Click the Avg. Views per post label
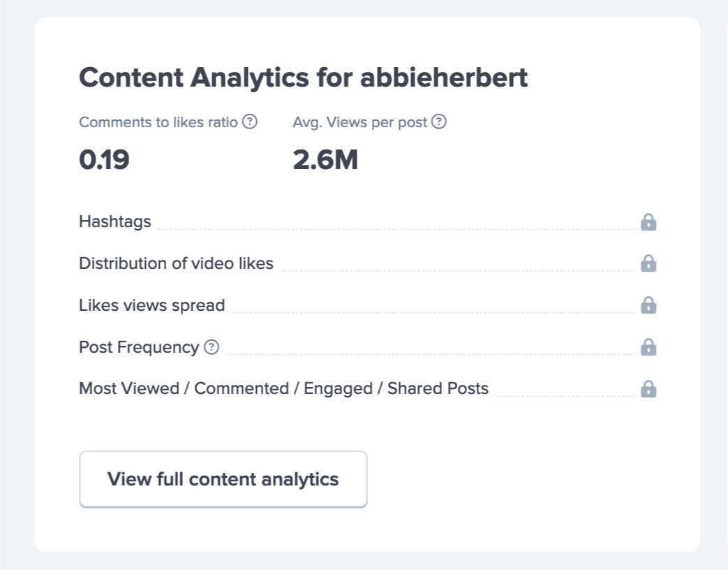The width and height of the screenshot is (728, 570). coord(359,122)
